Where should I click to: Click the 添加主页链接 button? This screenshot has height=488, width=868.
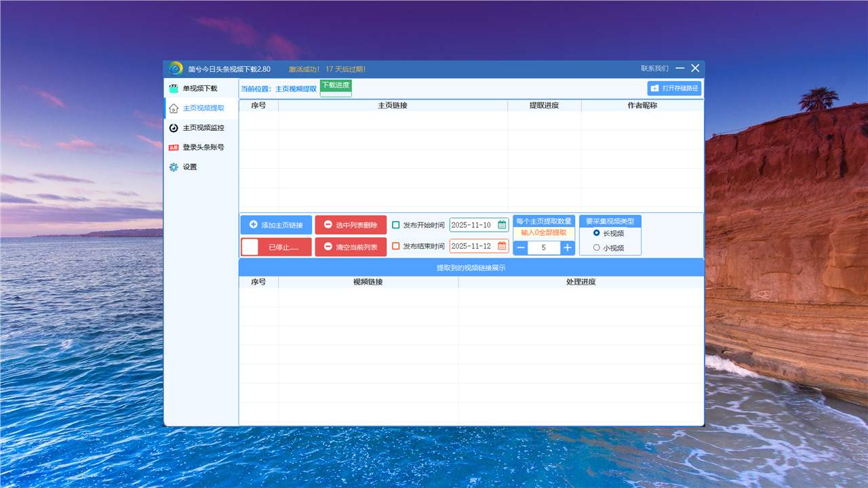click(x=276, y=225)
